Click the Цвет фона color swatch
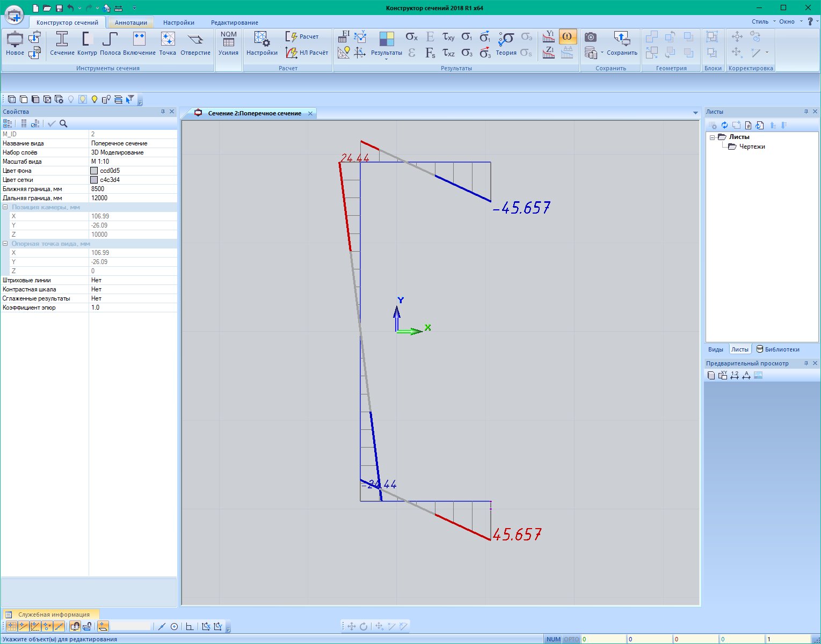821x644 pixels. (x=94, y=171)
